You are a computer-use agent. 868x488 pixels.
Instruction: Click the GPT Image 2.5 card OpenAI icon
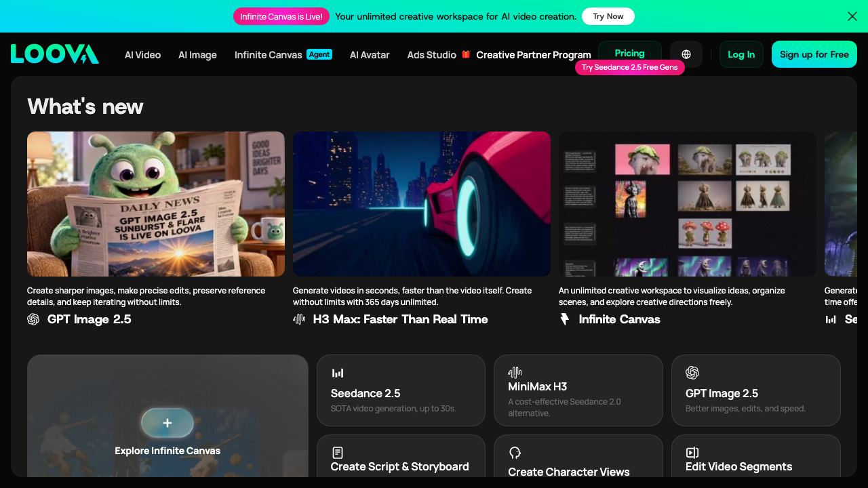coord(692,373)
